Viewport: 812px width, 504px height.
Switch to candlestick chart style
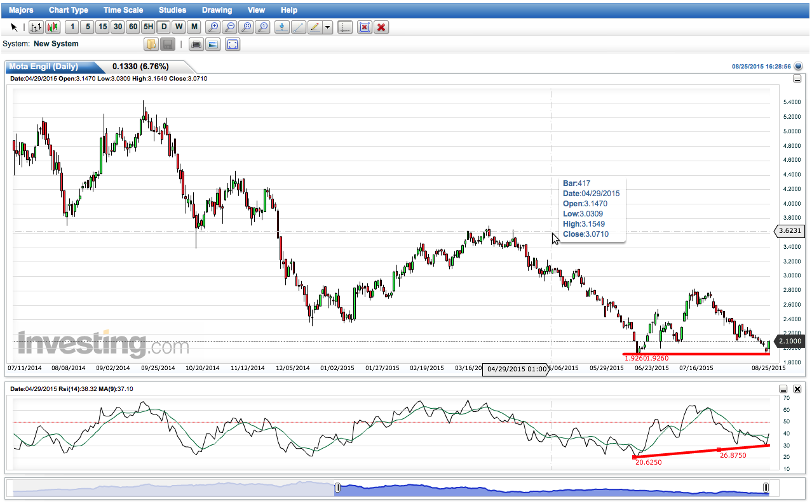pyautogui.click(x=53, y=27)
